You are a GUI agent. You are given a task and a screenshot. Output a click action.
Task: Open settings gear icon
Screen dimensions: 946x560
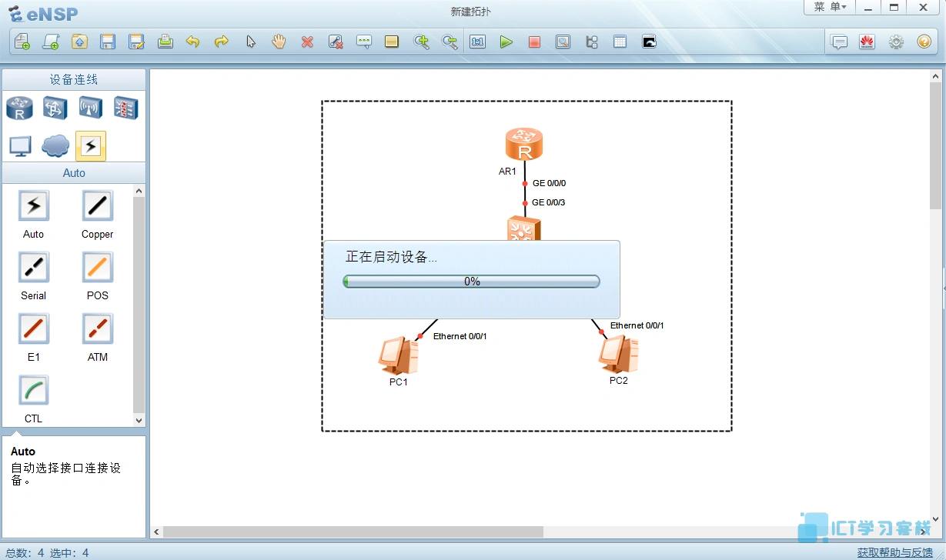(x=896, y=42)
